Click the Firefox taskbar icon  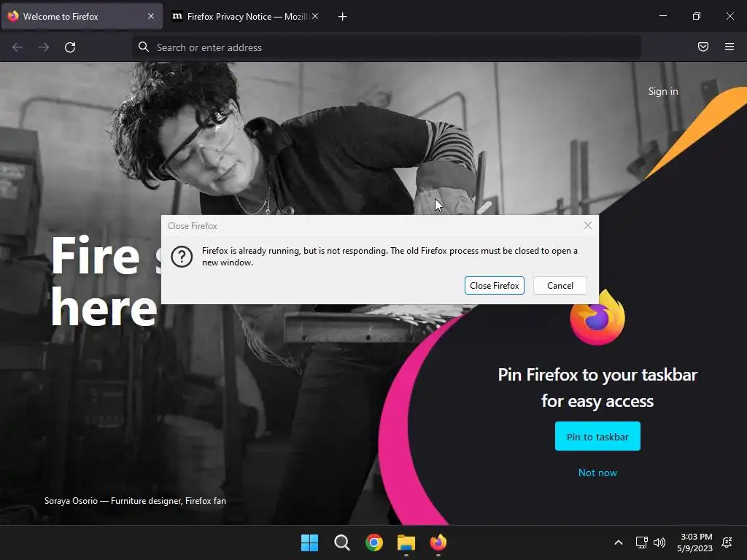pos(438,542)
